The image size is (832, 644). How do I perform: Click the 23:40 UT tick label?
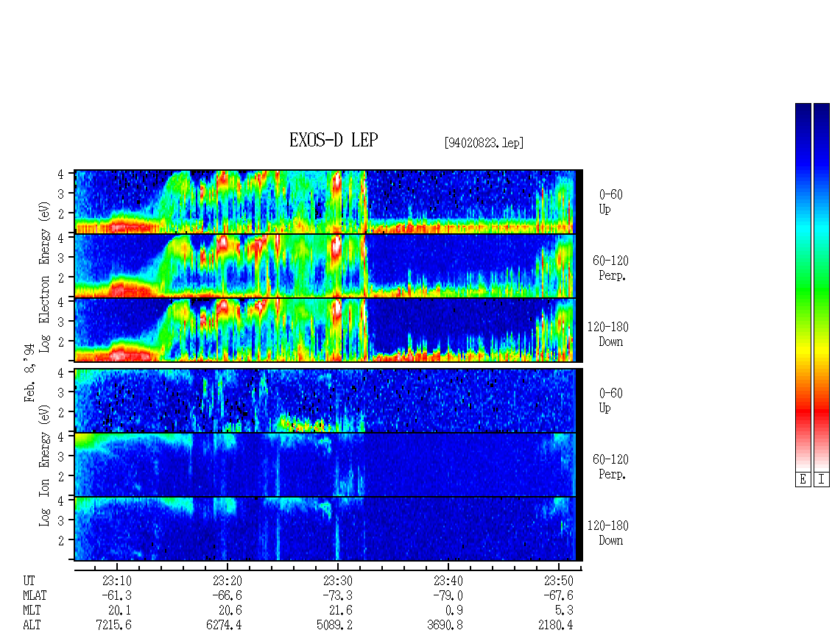448,581
